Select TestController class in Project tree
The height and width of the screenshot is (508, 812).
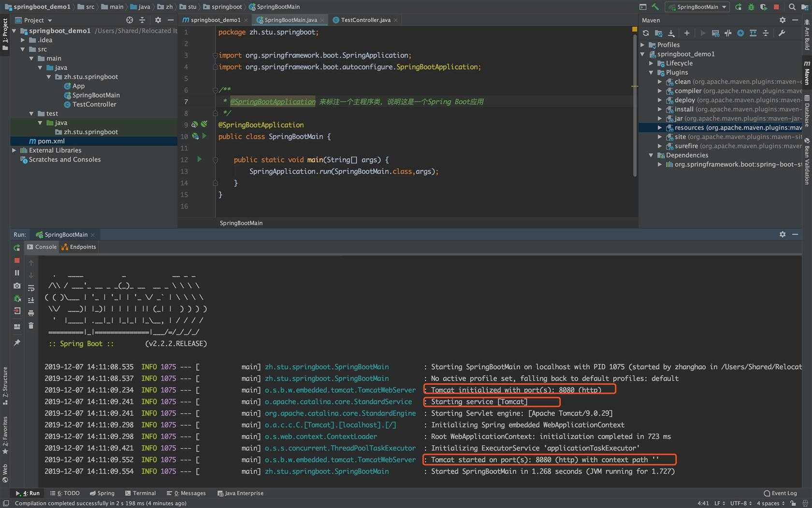[x=94, y=104]
